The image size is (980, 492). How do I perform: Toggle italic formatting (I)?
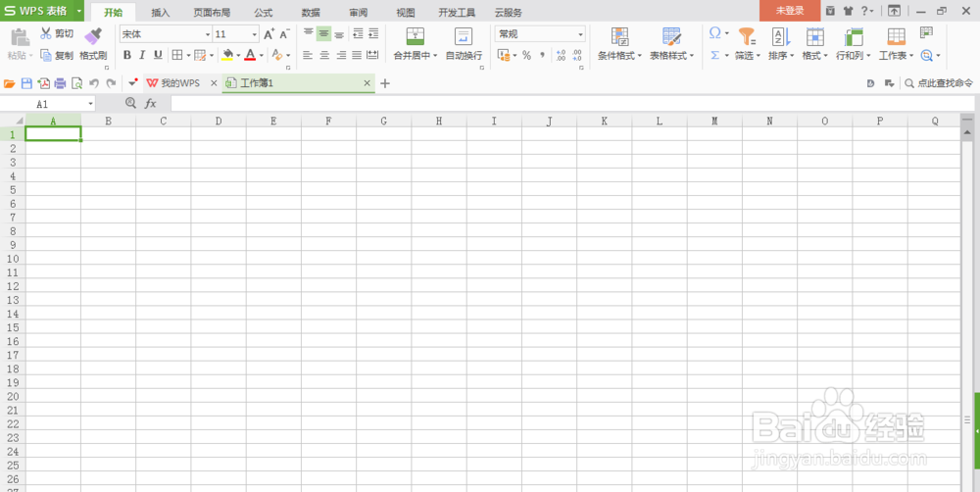coord(142,55)
